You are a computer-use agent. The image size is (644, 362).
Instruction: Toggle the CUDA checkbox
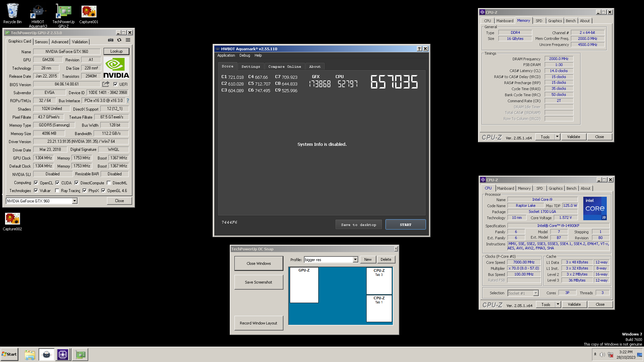(x=57, y=183)
